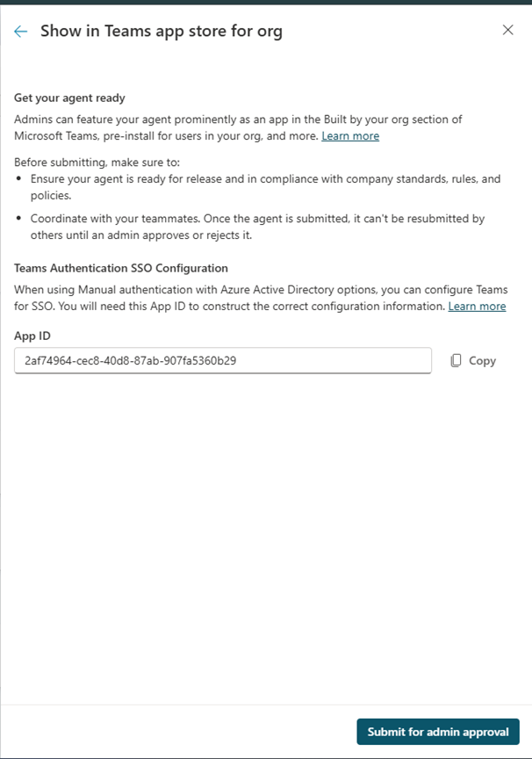The height and width of the screenshot is (759, 532).
Task: Click the 'Get your agent ready' heading
Action: tap(70, 98)
